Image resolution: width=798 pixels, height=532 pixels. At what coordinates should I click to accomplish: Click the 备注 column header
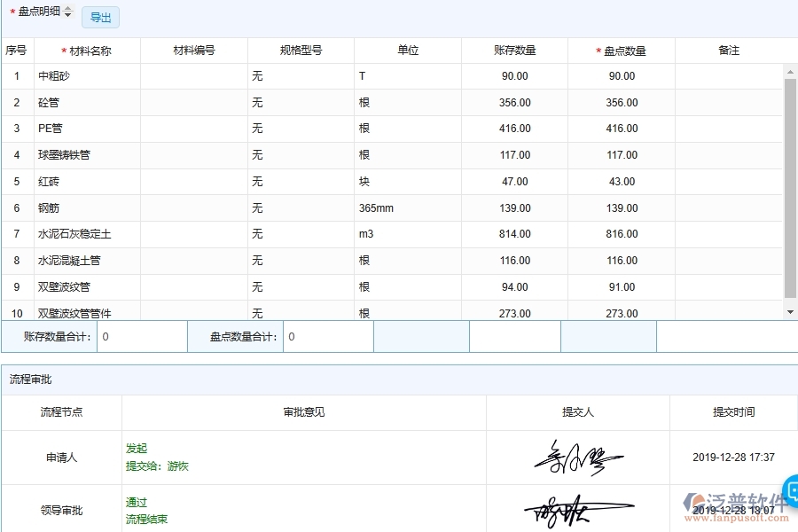click(x=729, y=51)
